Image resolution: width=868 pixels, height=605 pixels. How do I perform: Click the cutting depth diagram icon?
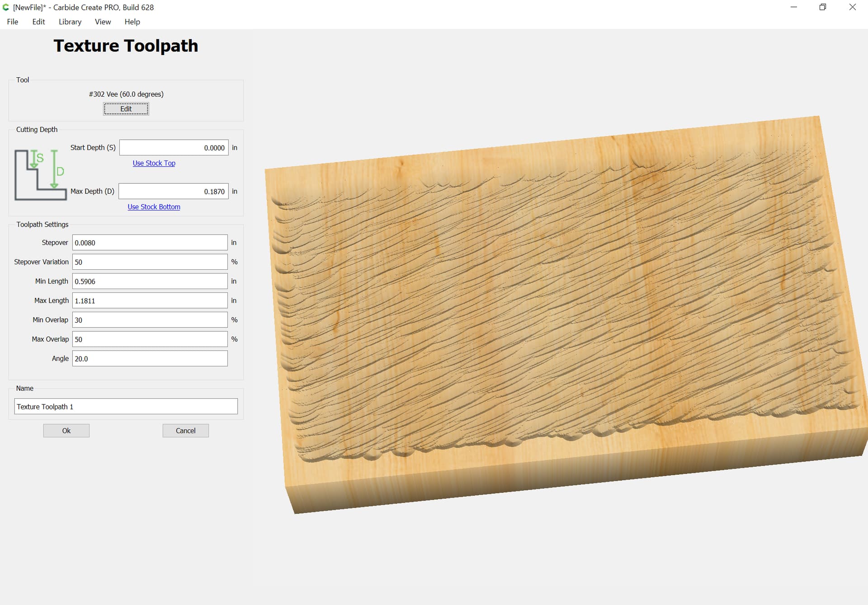click(x=41, y=175)
